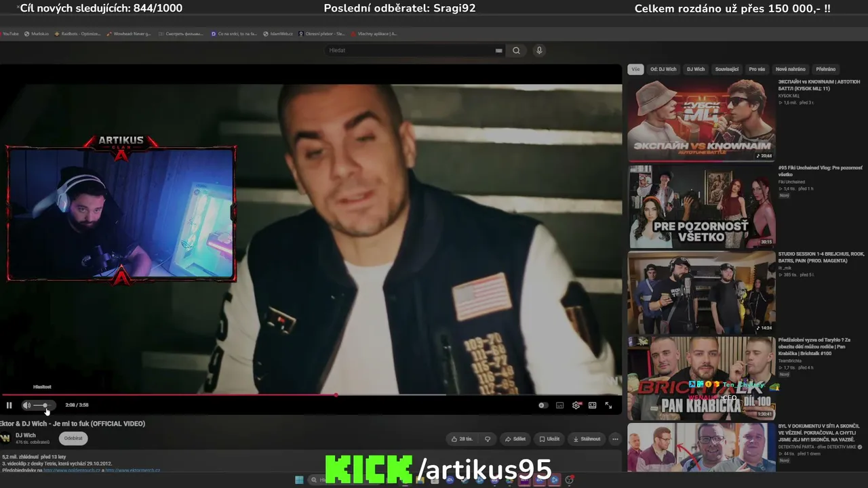The height and width of the screenshot is (488, 868).
Task: Pause the video with the pause icon
Action: click(x=9, y=405)
